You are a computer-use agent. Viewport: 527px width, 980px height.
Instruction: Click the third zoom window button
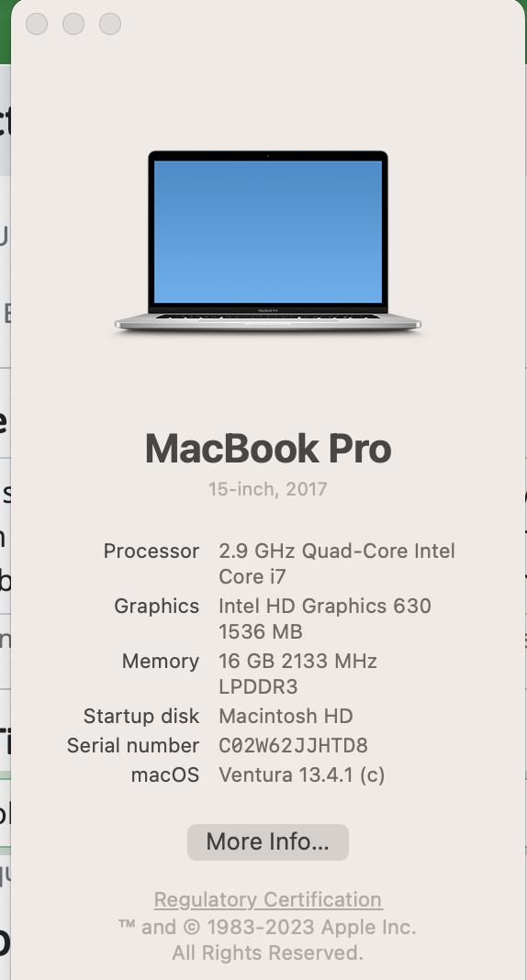coord(110,24)
